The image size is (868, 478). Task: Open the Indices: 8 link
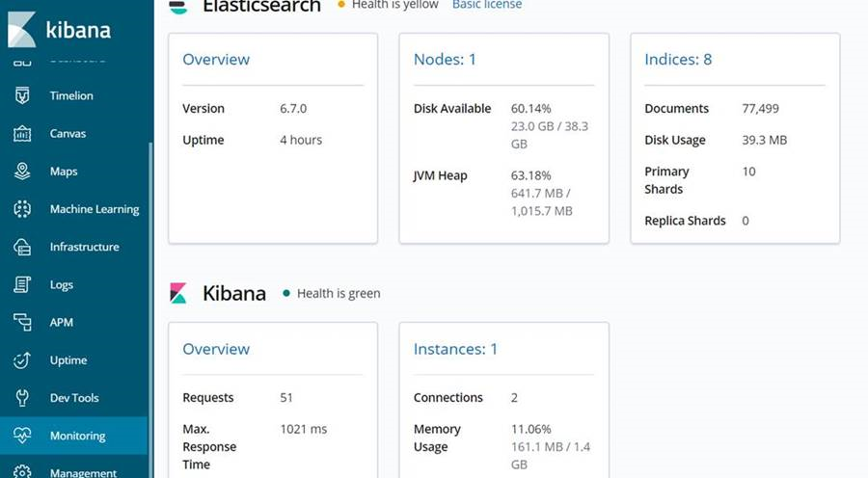678,59
